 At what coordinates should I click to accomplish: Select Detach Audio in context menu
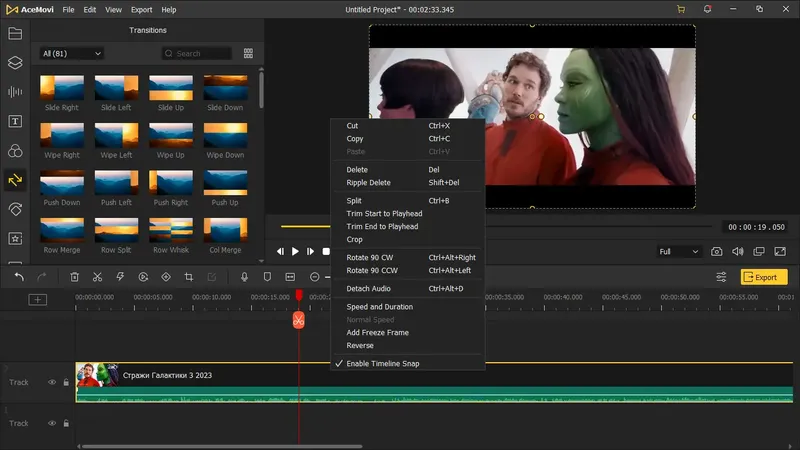pyautogui.click(x=367, y=289)
